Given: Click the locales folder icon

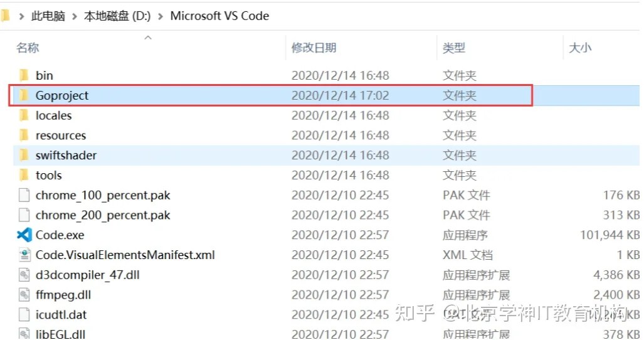Looking at the screenshot, I should [x=24, y=115].
